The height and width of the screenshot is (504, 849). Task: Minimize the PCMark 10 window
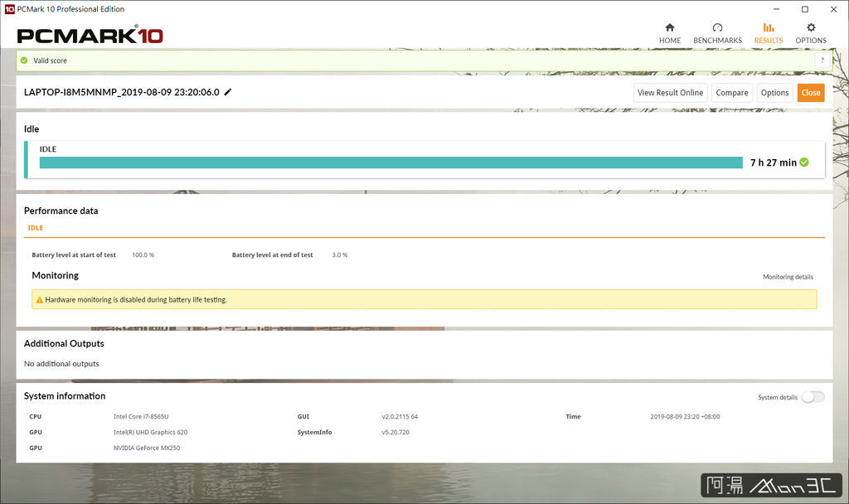(776, 9)
